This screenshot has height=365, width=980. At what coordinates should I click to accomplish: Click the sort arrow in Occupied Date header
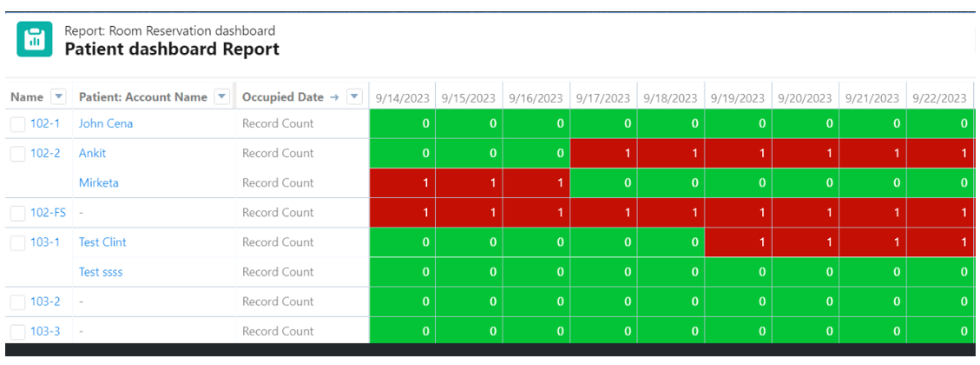[x=334, y=97]
